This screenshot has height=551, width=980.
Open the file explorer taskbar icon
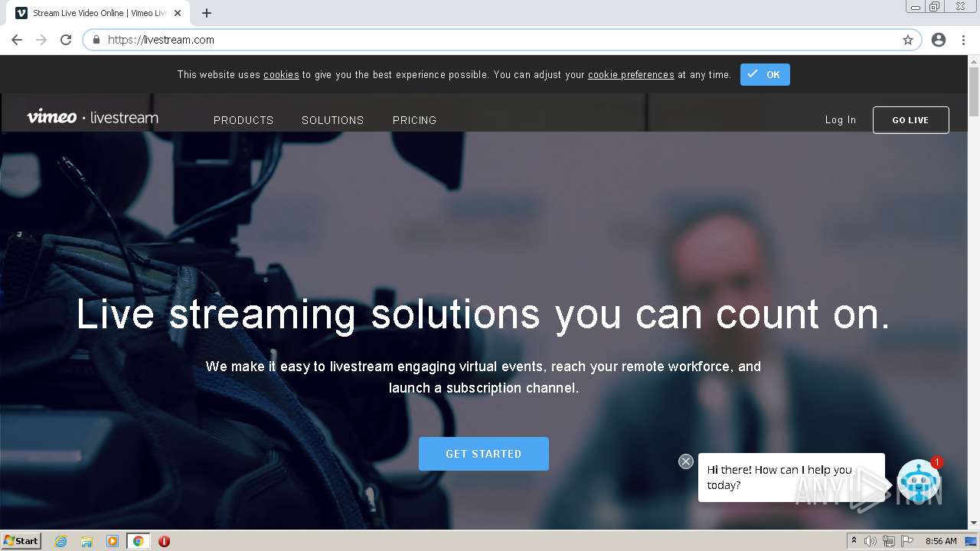87,541
